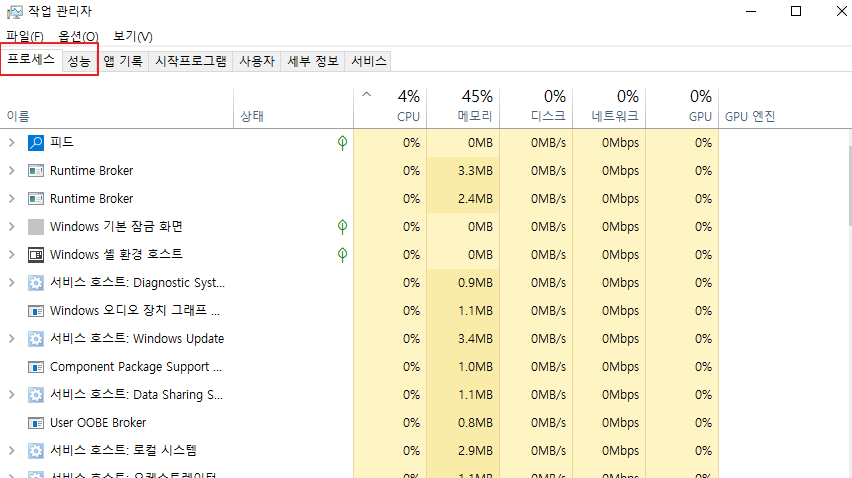Expand 서비스 호스트: 로컬 시스템 group

pyautogui.click(x=11, y=451)
